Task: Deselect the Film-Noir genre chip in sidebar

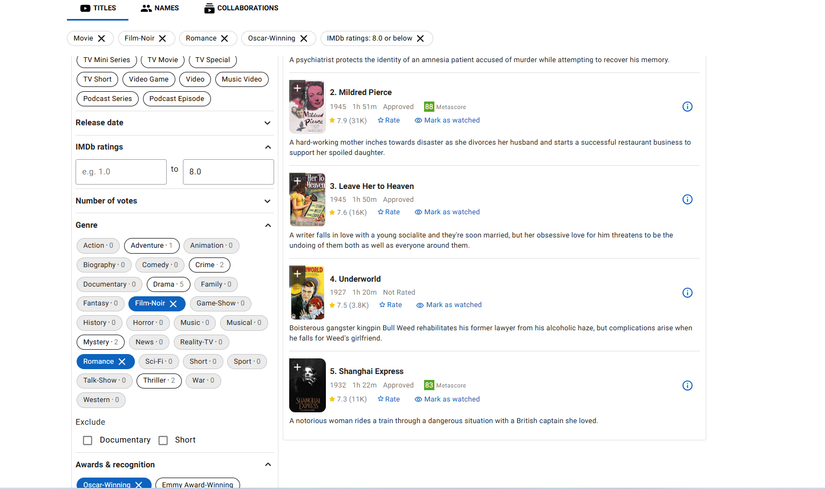Action: 157,304
